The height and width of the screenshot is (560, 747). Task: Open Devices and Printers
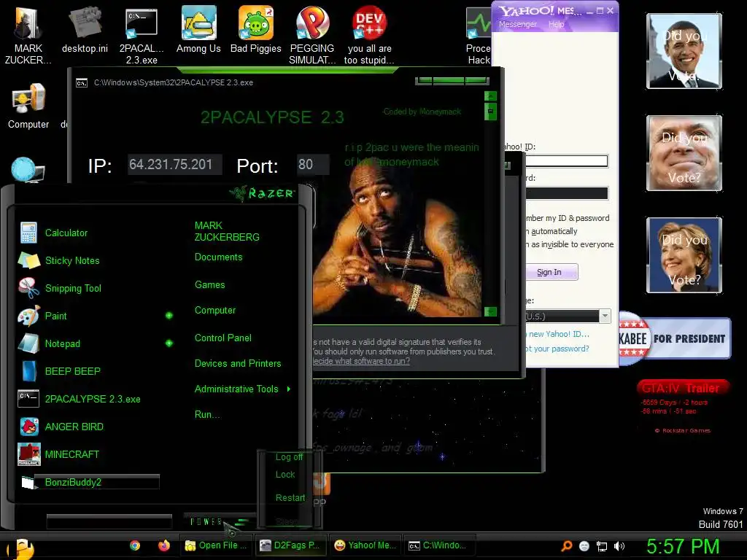pyautogui.click(x=238, y=363)
